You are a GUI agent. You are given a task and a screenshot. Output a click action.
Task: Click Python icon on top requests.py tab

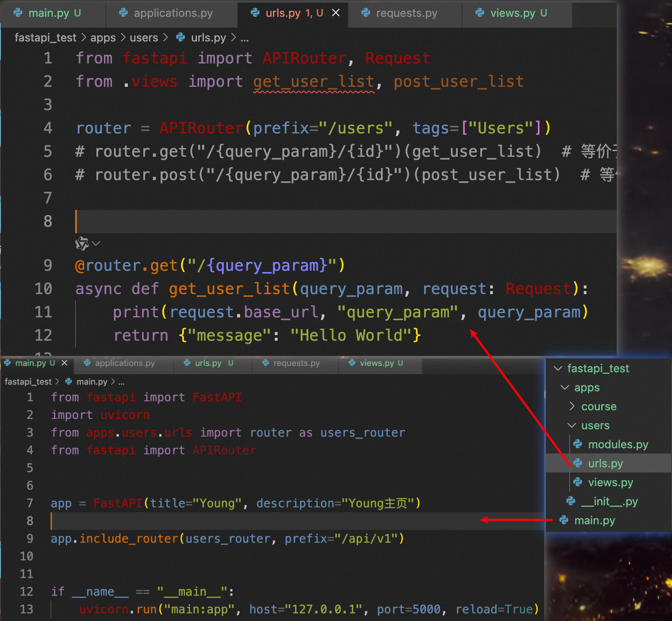(366, 13)
